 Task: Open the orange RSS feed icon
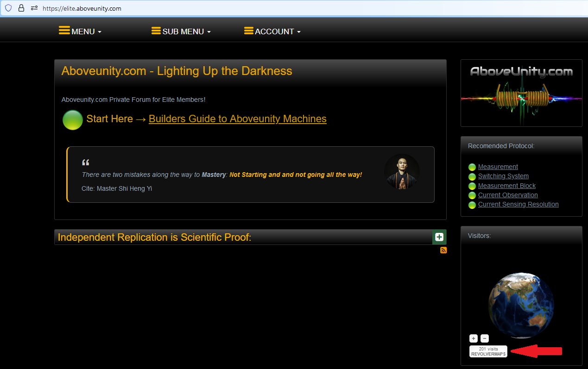pos(443,250)
